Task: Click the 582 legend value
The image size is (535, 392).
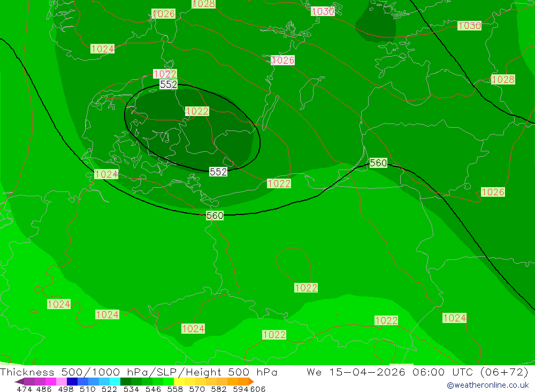Action: pos(219,389)
